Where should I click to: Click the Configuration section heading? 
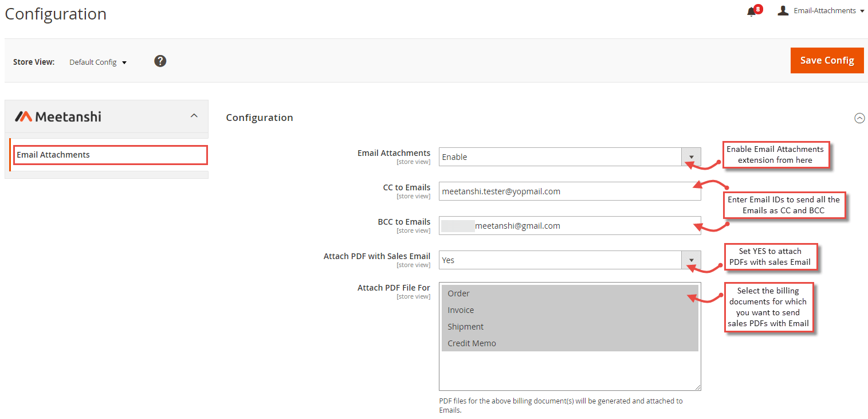click(260, 118)
